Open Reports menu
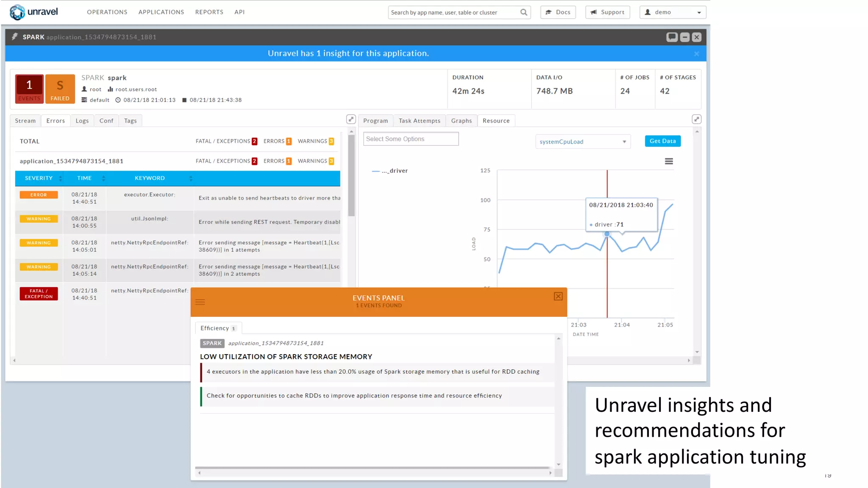 click(209, 12)
